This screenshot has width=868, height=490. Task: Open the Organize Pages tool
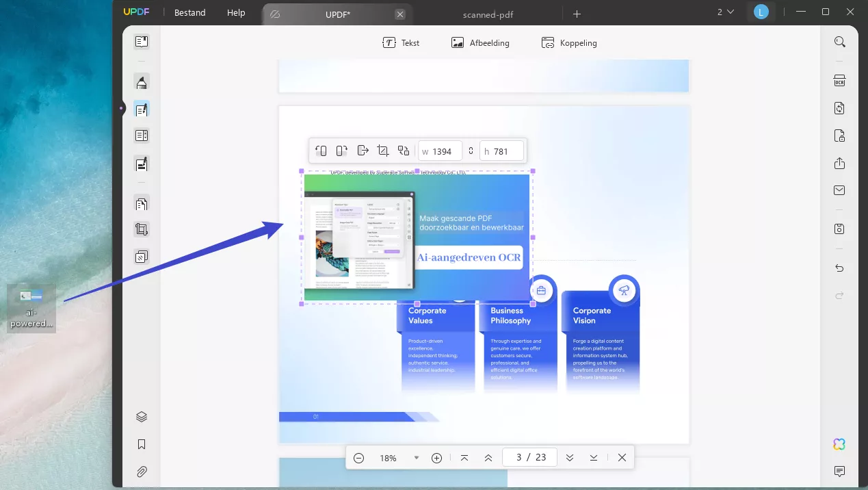[142, 203]
